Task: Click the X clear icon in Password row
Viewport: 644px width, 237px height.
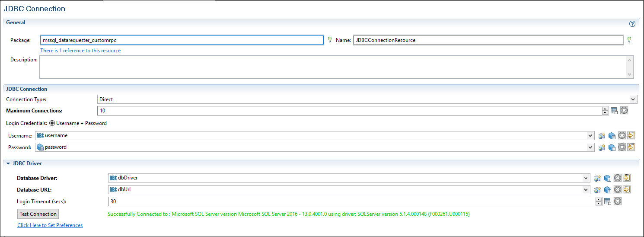Action: [x=622, y=147]
